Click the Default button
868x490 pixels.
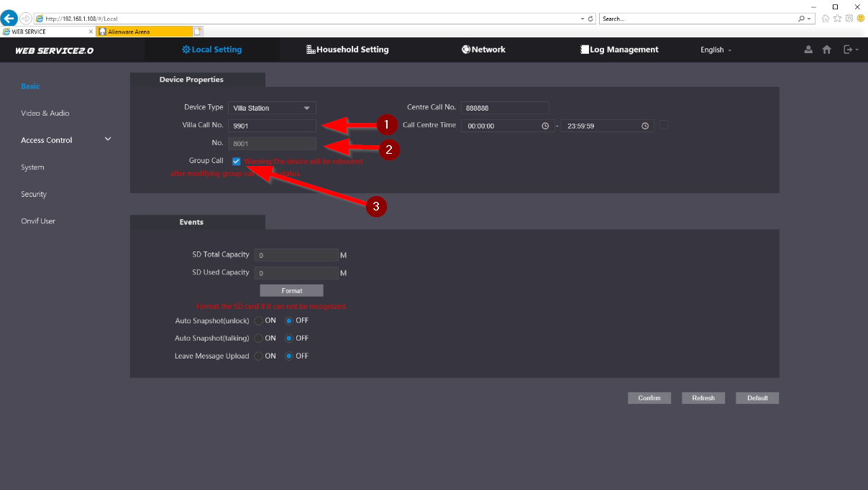click(757, 398)
